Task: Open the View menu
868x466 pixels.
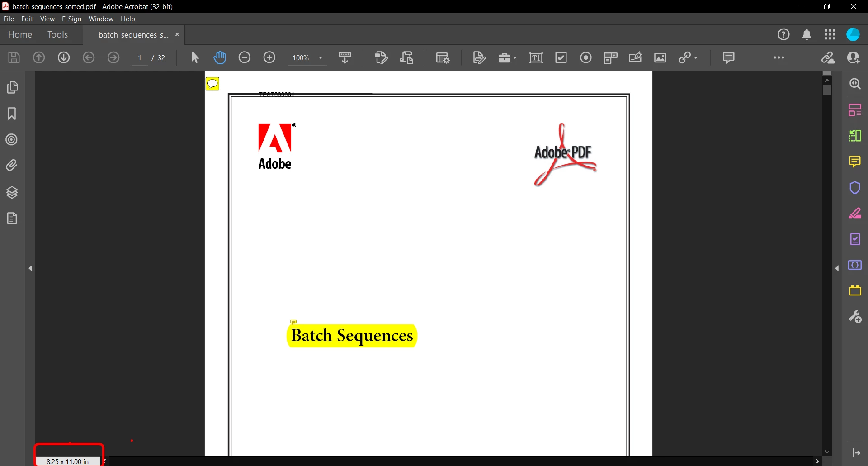Action: point(47,19)
